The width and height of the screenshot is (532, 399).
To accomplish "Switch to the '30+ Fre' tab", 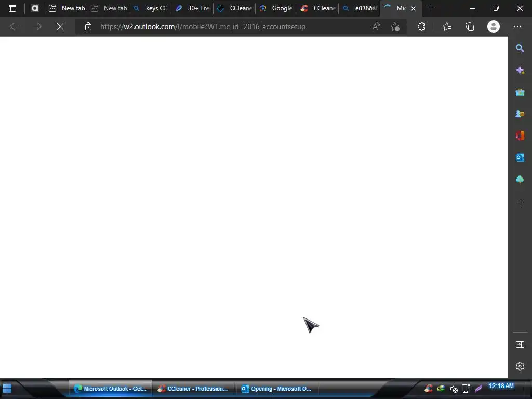I will (192, 8).
